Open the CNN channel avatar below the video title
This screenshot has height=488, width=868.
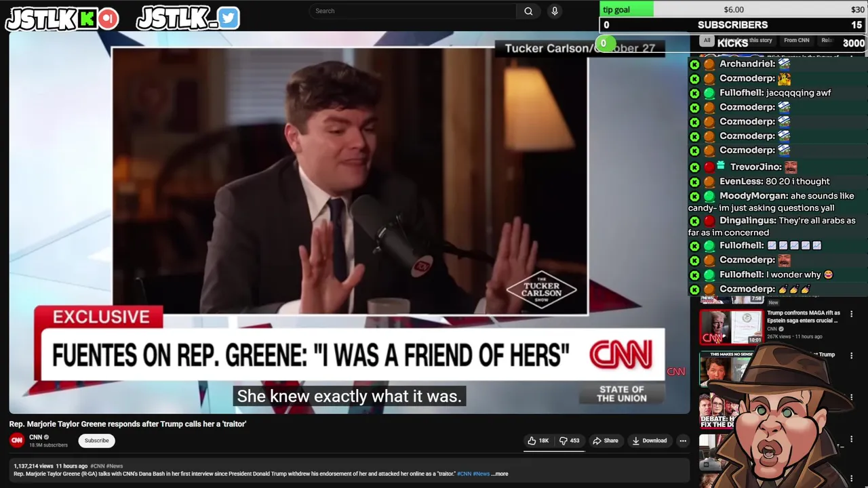click(x=17, y=441)
